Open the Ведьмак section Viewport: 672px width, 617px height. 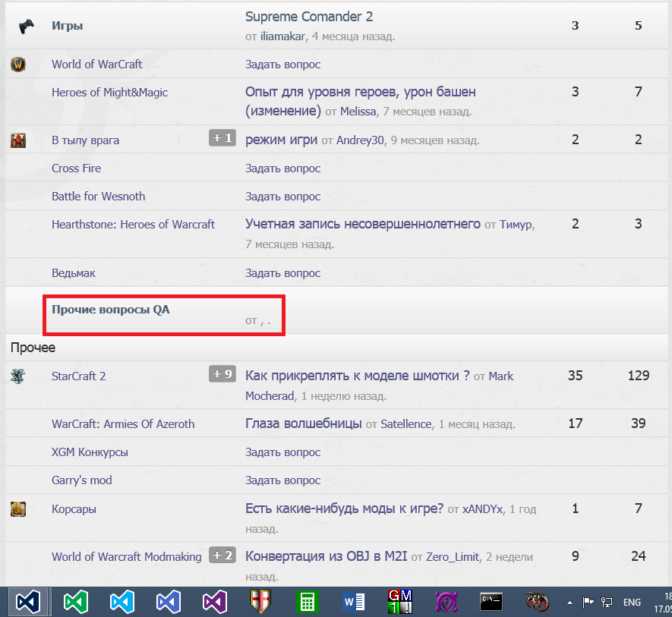coord(74,273)
